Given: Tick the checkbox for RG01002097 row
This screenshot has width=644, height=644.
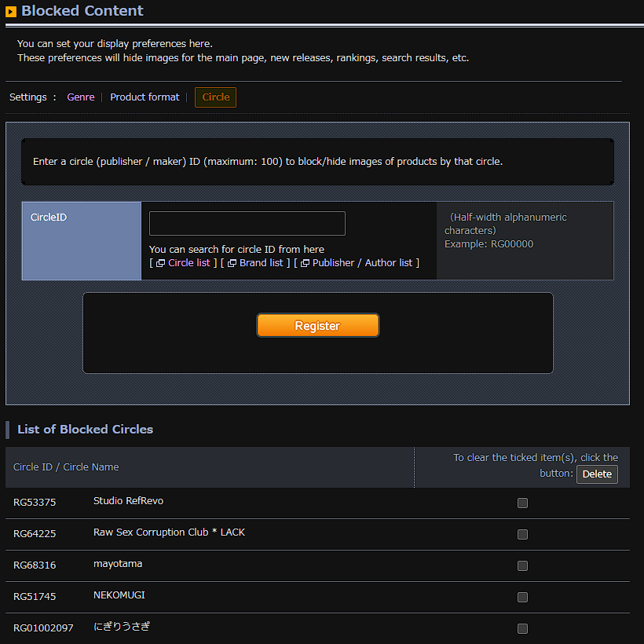Looking at the screenshot, I should 522,629.
